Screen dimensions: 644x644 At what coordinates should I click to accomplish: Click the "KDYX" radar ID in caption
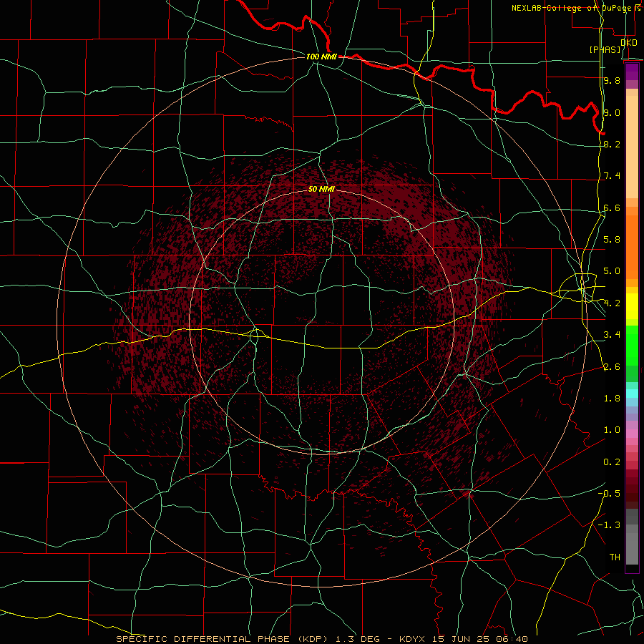(x=413, y=639)
